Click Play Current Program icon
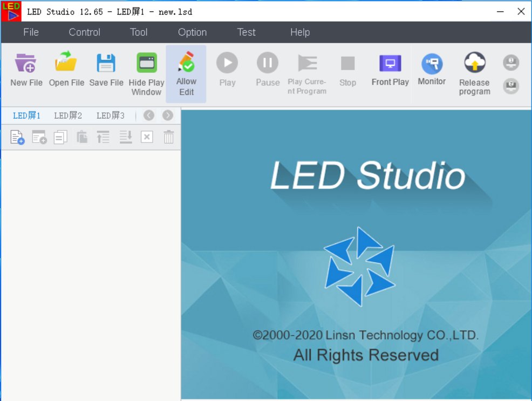Viewport: 532px width, 401px height. point(308,63)
